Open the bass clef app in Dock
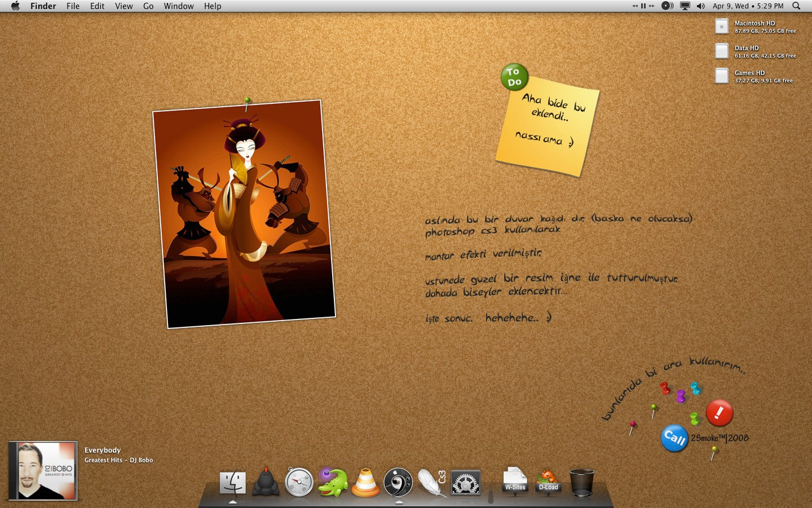This screenshot has width=812, height=508. 398,483
